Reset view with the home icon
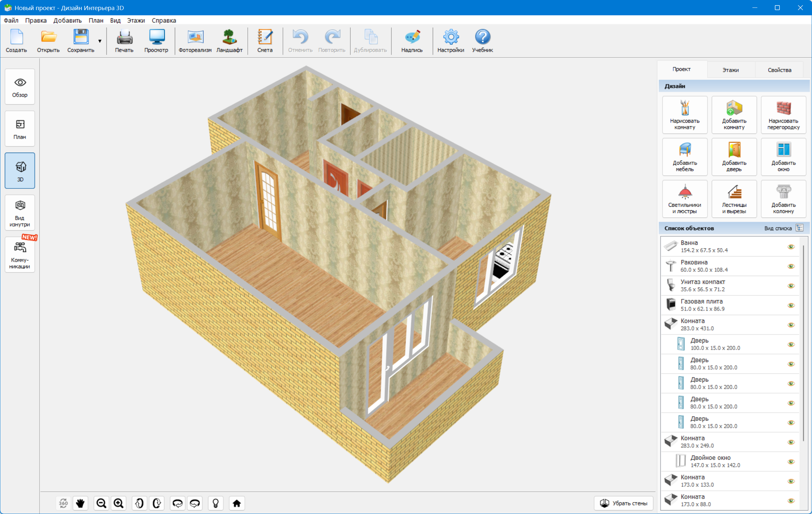 click(237, 503)
